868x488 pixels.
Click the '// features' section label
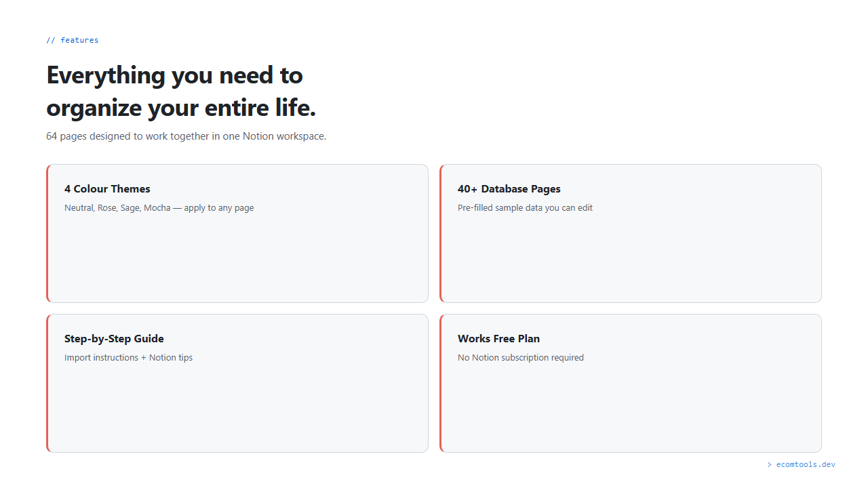tap(73, 41)
